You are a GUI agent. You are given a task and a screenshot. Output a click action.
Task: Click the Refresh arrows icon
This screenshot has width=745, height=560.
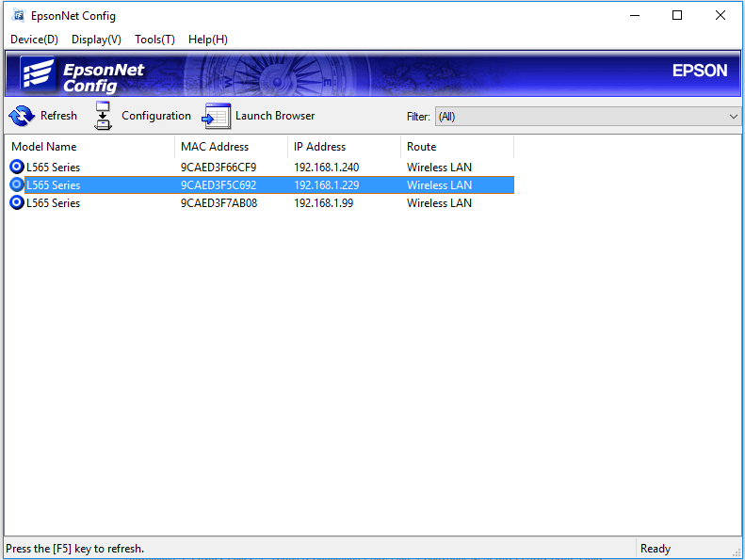pyautogui.click(x=22, y=116)
